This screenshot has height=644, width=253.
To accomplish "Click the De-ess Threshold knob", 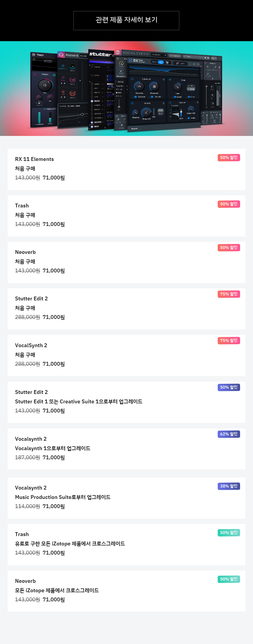I will [146, 112].
